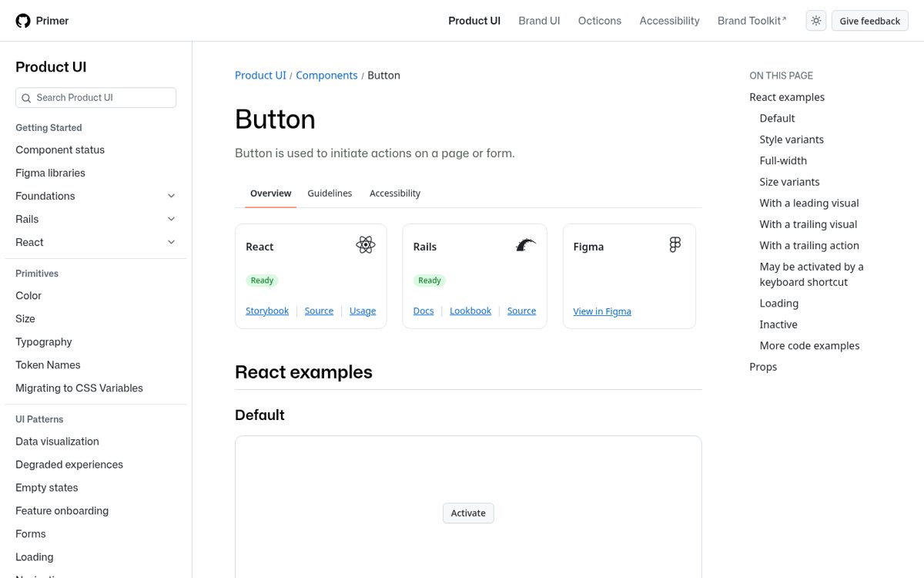This screenshot has width=924, height=578.
Task: Click the Product UI sidebar title
Action: click(x=51, y=67)
